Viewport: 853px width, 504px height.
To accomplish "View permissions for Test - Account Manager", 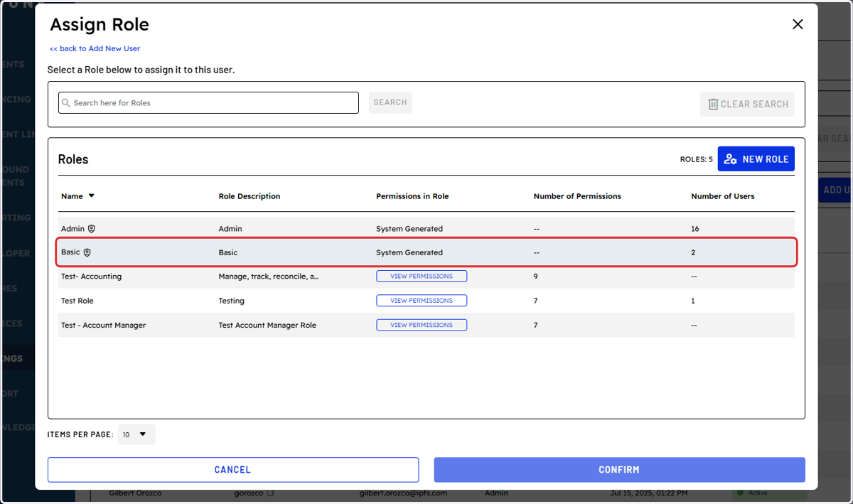I will (x=422, y=325).
